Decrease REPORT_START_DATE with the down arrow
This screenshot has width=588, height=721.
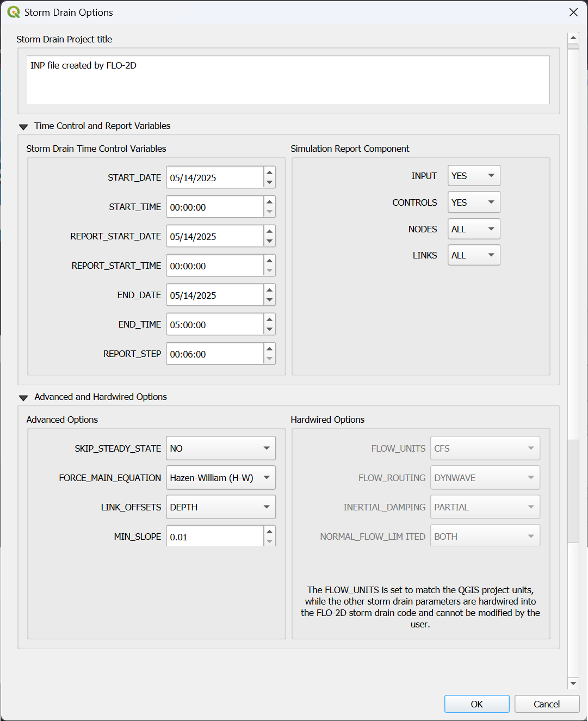[x=269, y=242]
